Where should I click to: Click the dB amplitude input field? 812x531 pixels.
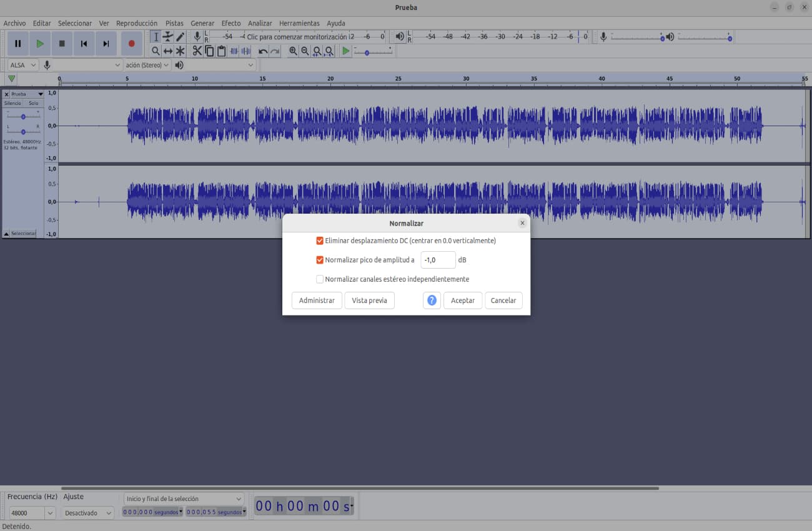click(438, 260)
